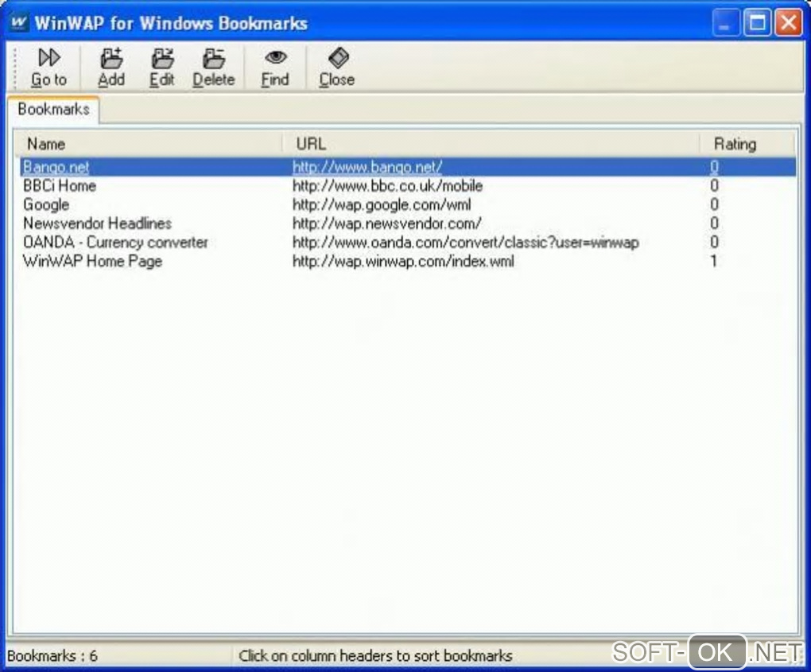Select the WinWAP Home Page bookmark
The height and width of the screenshot is (672, 811).
click(92, 262)
